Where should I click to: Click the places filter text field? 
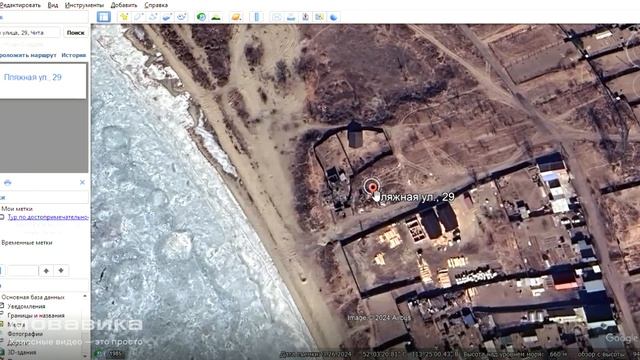22,271
